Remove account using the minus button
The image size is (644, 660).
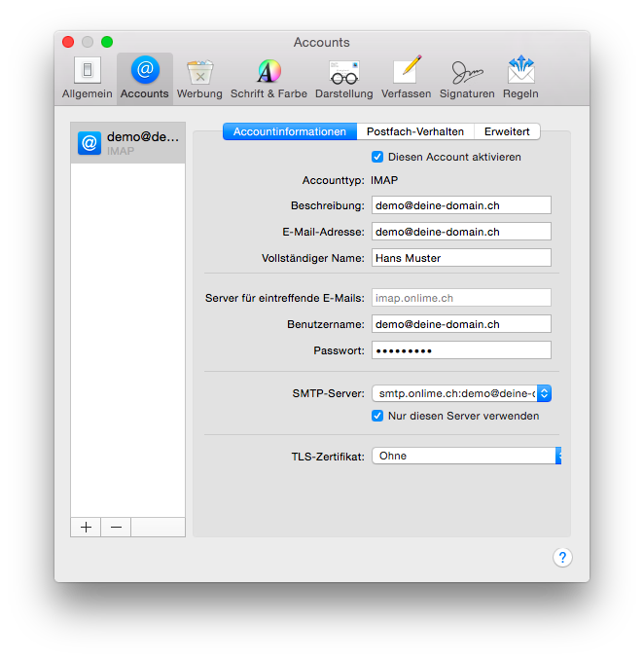pyautogui.click(x=116, y=527)
